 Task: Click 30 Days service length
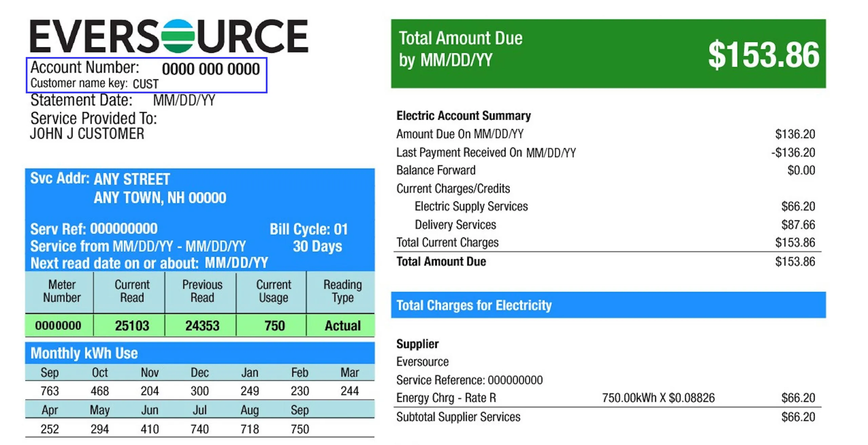(317, 247)
